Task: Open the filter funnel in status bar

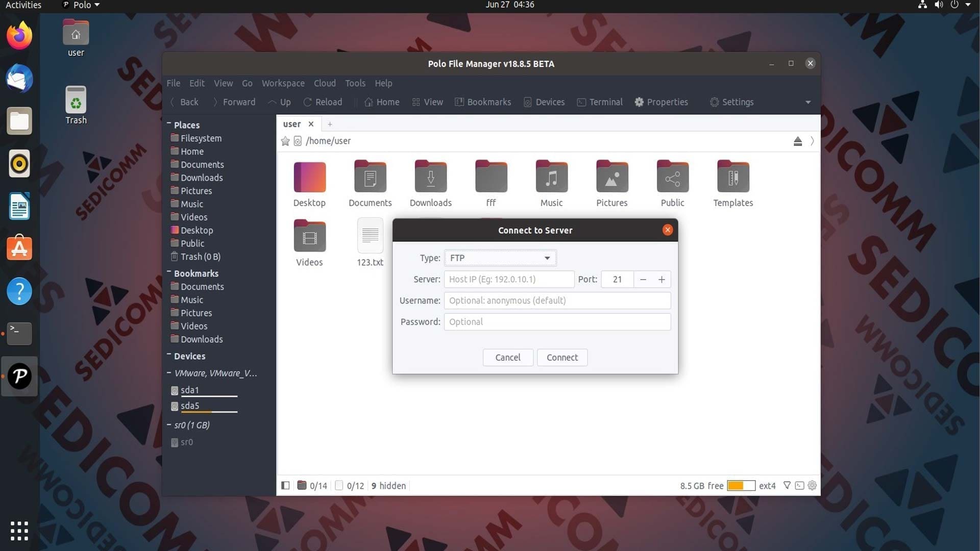Action: click(787, 486)
